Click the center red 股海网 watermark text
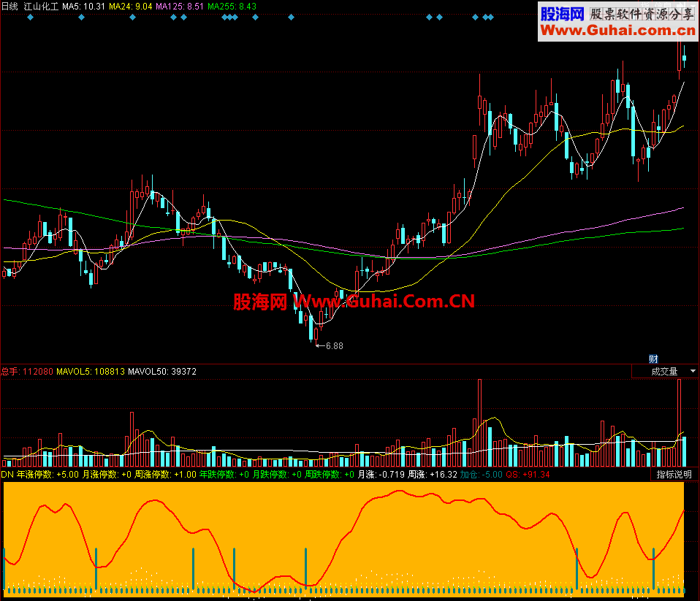700x601 pixels. pos(259,301)
